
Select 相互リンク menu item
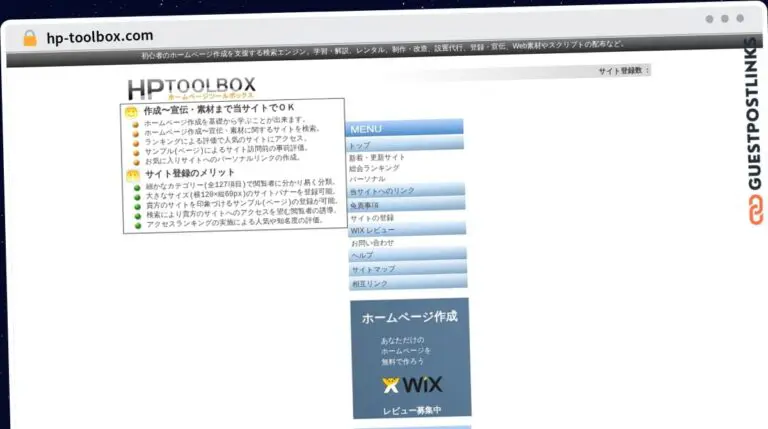coord(409,283)
